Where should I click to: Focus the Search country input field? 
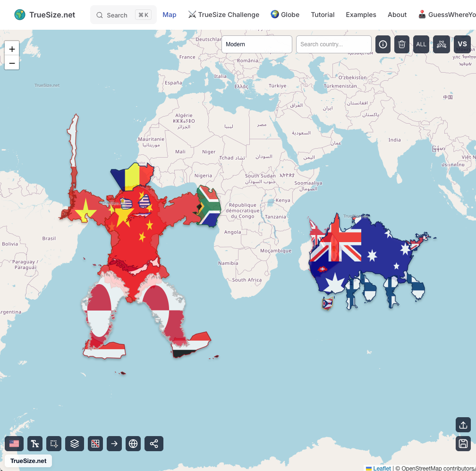point(333,44)
